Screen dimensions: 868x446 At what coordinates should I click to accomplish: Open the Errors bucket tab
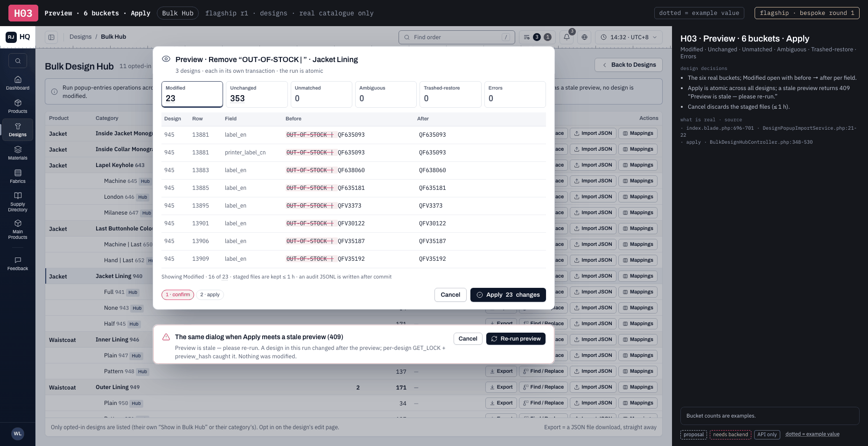[515, 94]
